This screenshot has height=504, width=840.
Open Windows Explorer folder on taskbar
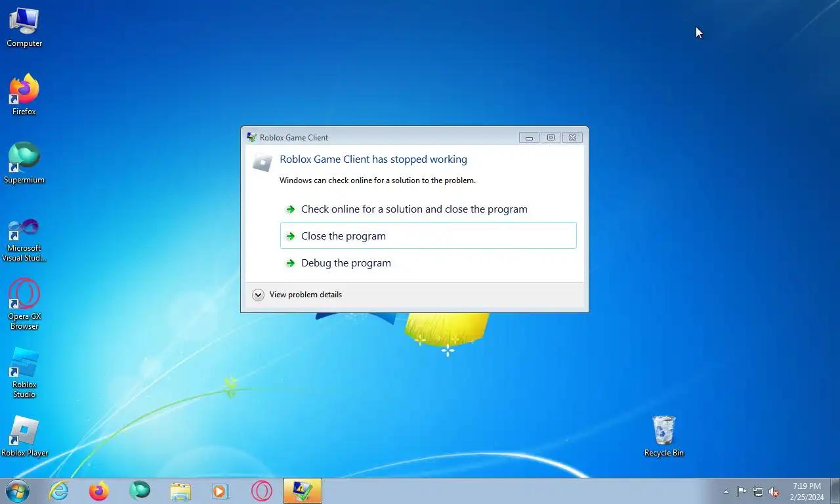pyautogui.click(x=180, y=491)
